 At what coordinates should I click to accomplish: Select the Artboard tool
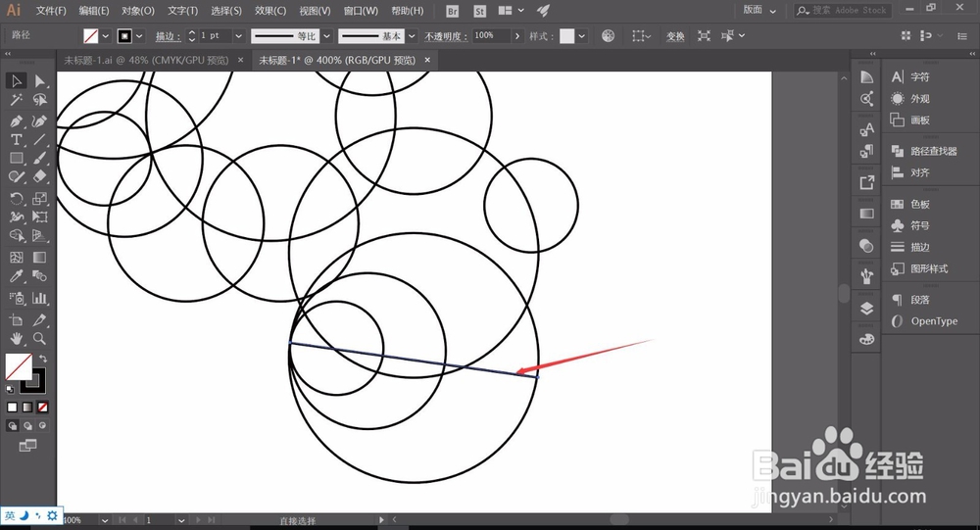[17, 320]
